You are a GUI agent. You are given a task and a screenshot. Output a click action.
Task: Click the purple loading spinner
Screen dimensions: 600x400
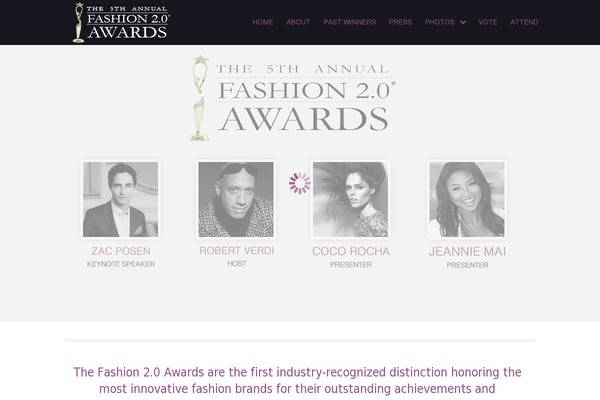pos(300,183)
